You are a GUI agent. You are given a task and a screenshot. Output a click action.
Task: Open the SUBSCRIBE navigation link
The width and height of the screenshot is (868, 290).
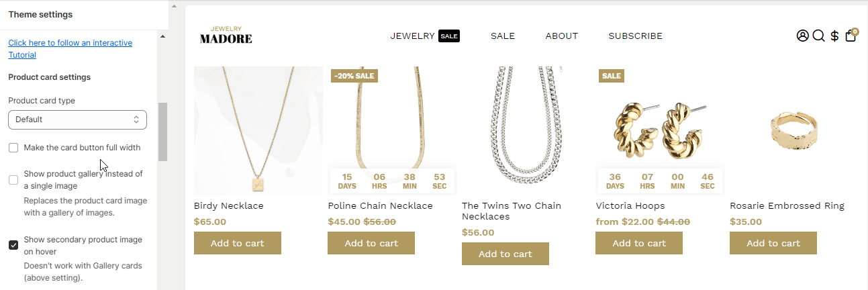pyautogui.click(x=635, y=36)
